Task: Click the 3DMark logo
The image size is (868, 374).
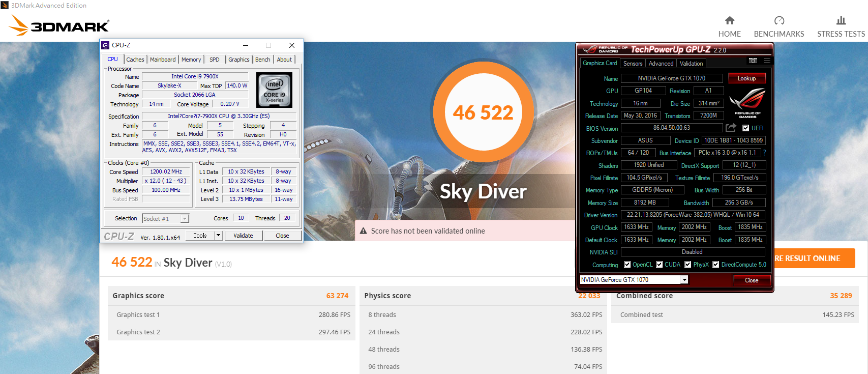Action: [x=59, y=25]
